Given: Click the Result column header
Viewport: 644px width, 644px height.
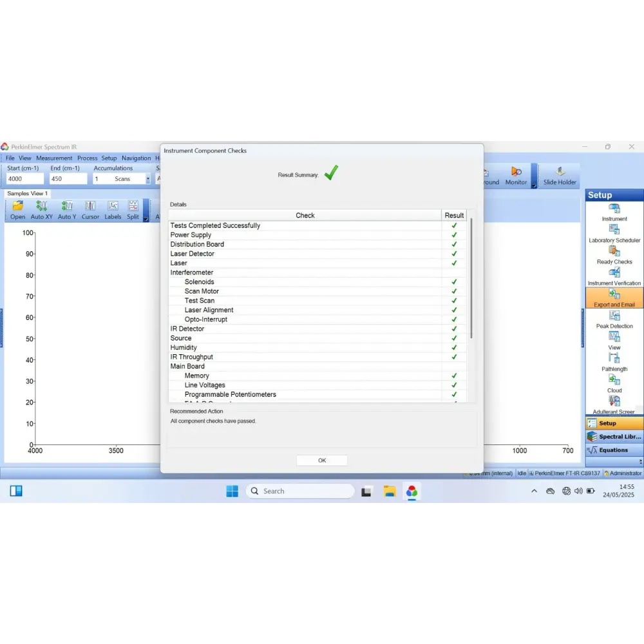Looking at the screenshot, I should pyautogui.click(x=454, y=215).
